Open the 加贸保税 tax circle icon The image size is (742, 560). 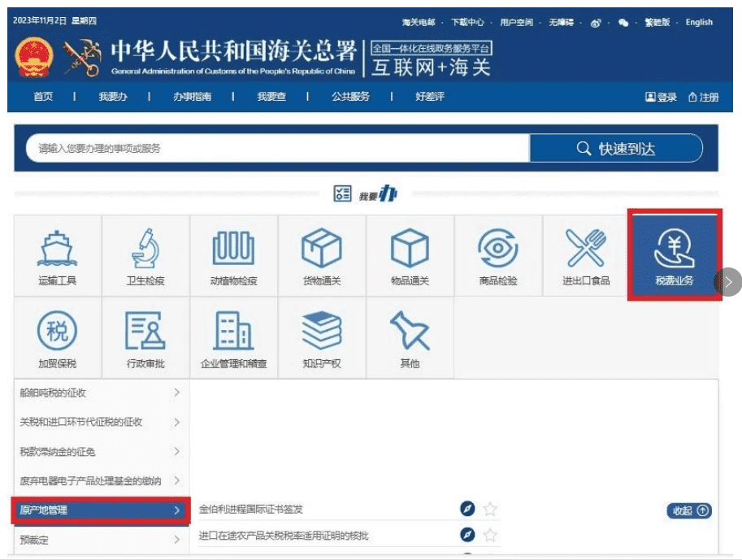click(57, 338)
